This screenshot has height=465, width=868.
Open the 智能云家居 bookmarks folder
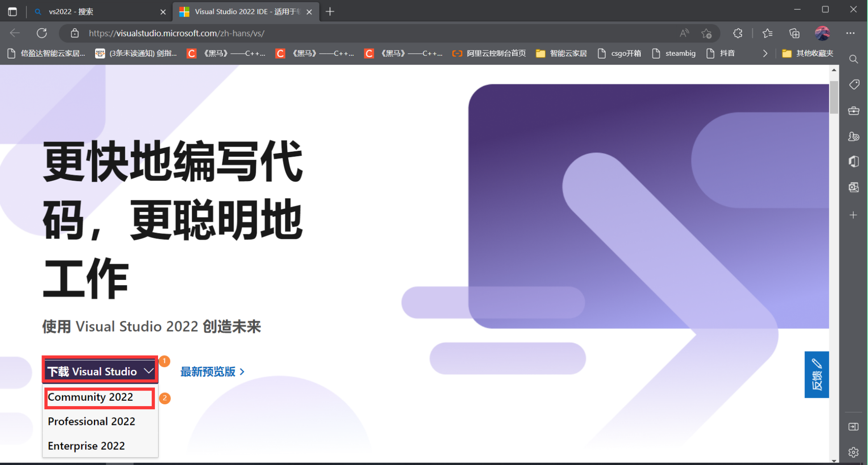click(x=561, y=54)
